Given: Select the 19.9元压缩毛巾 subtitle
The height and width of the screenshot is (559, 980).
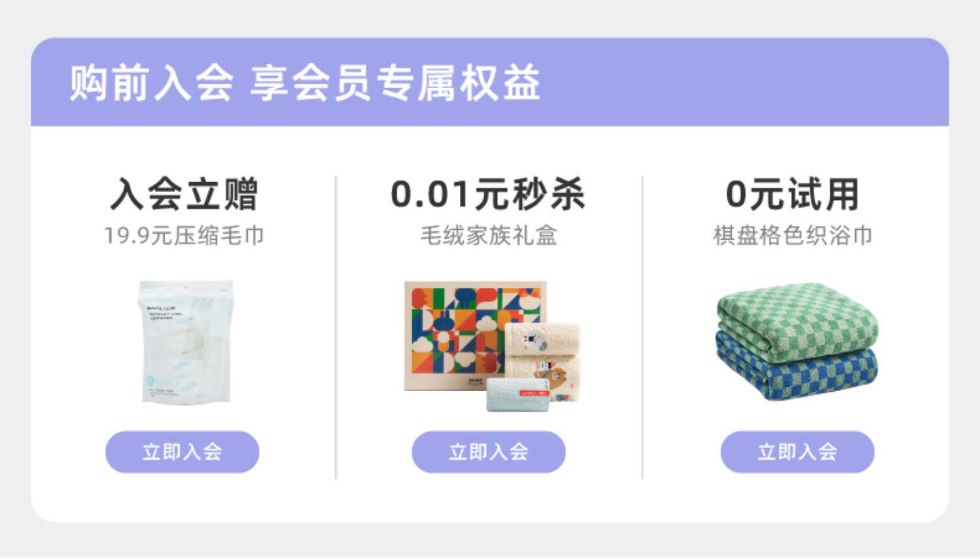Looking at the screenshot, I should pos(185,235).
